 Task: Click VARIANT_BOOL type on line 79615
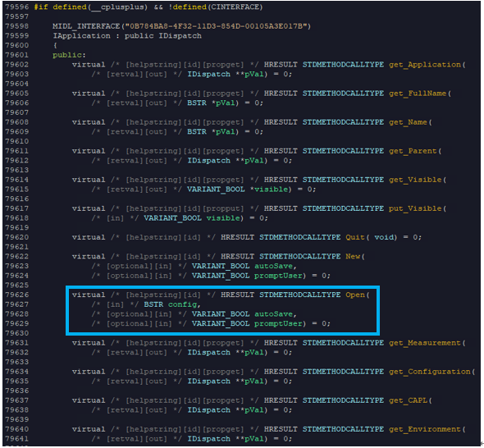coord(216,190)
